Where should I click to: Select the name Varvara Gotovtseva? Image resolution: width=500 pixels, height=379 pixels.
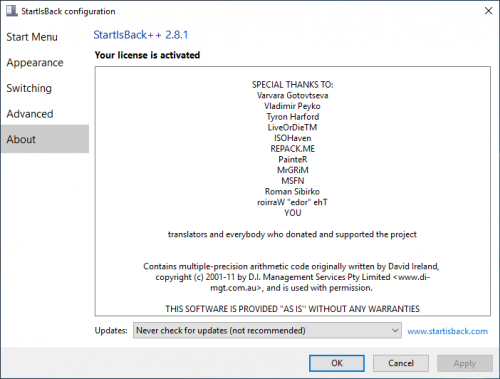pyautogui.click(x=293, y=95)
